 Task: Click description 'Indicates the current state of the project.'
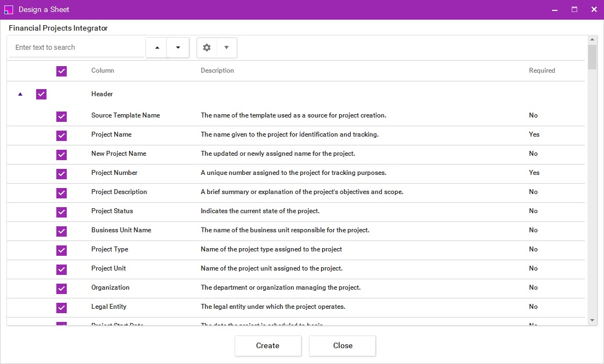pyautogui.click(x=260, y=211)
